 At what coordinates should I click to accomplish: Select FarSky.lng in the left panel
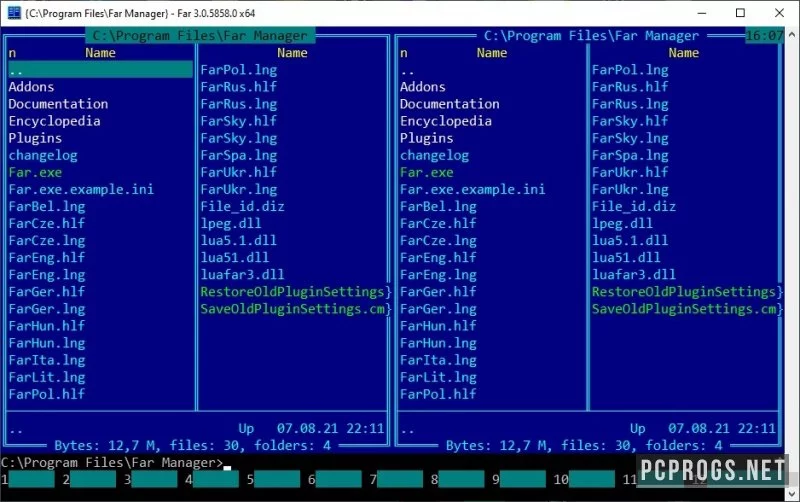[x=239, y=138]
